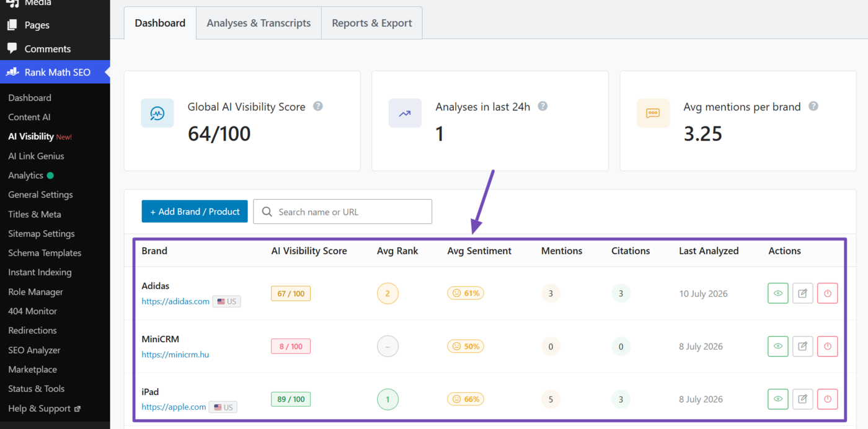Screen dimensions: 868x429
Task: Go to Rank Math Dashboard submenu
Action: pos(30,97)
